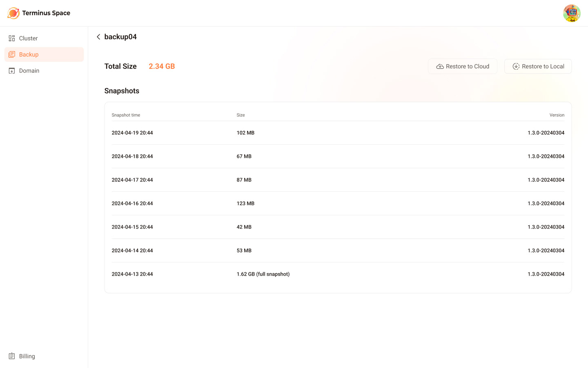This screenshot has height=368, width=588.
Task: Click the Version column header
Action: pos(557,115)
